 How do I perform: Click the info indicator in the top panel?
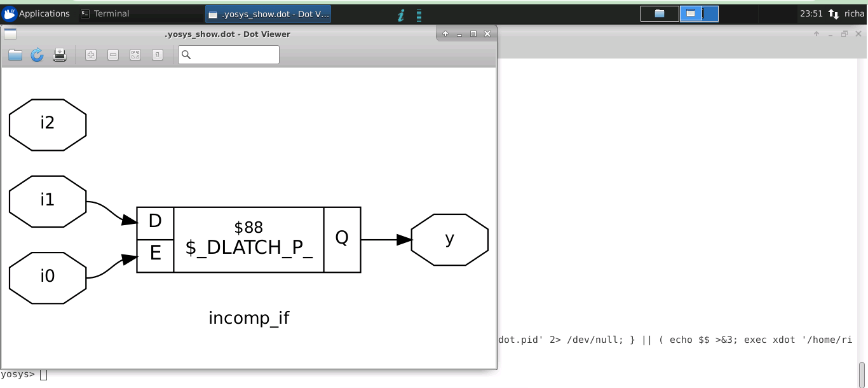pyautogui.click(x=400, y=13)
